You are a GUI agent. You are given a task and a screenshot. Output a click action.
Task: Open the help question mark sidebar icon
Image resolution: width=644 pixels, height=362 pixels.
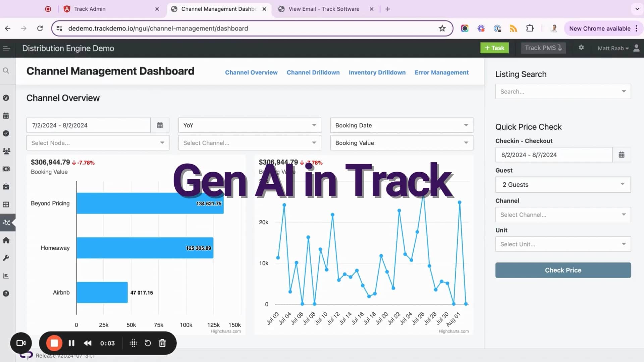pos(6,294)
